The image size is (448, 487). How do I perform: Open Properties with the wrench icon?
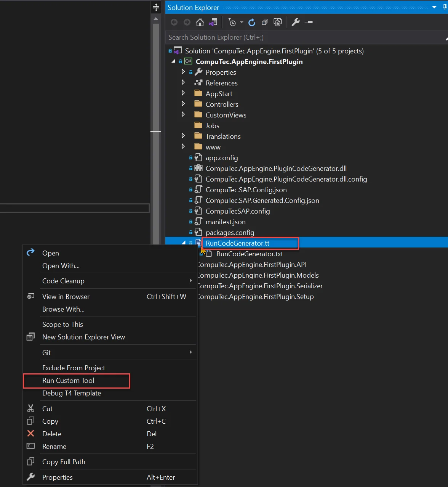[x=295, y=22]
